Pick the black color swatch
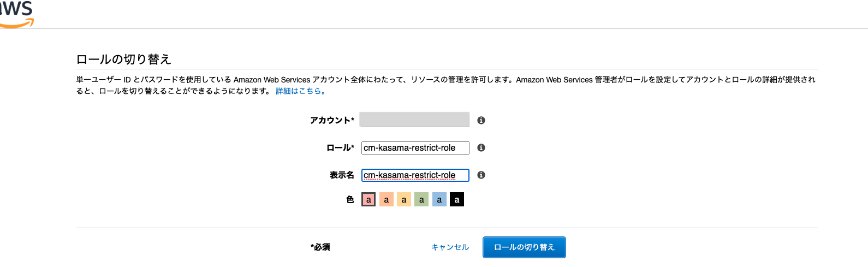 point(457,200)
